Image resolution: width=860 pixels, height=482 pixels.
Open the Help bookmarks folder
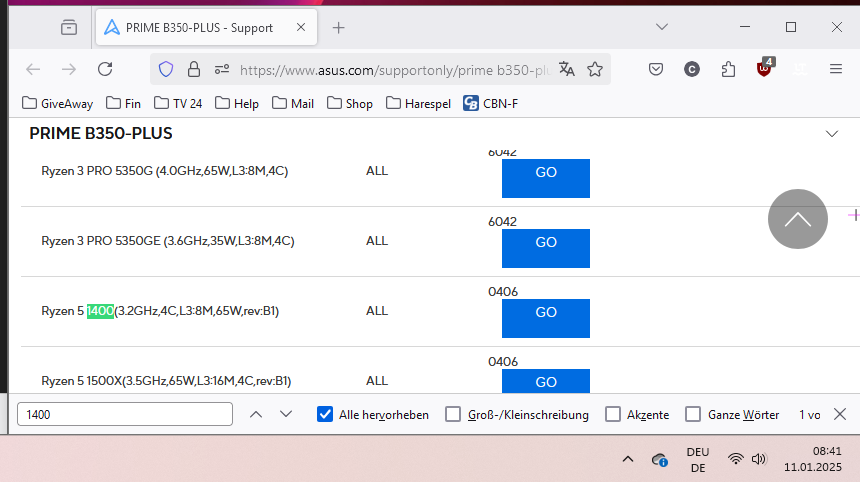tap(237, 103)
